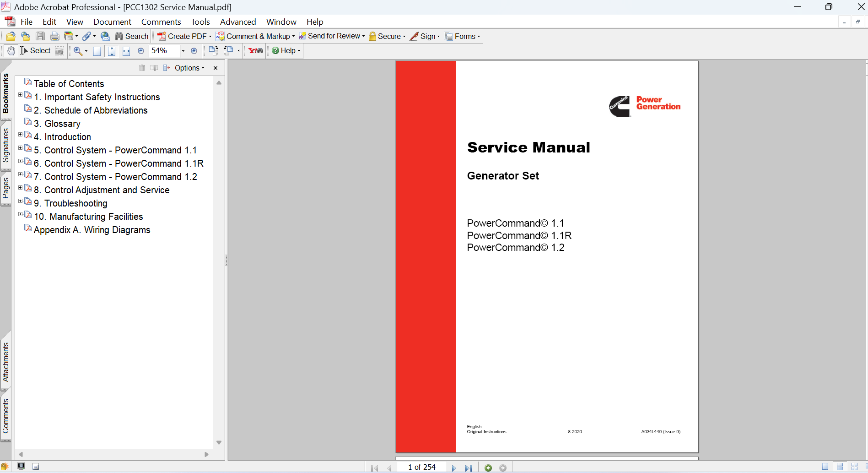Click the zoom out minus button
The image size is (868, 473).
[141, 51]
